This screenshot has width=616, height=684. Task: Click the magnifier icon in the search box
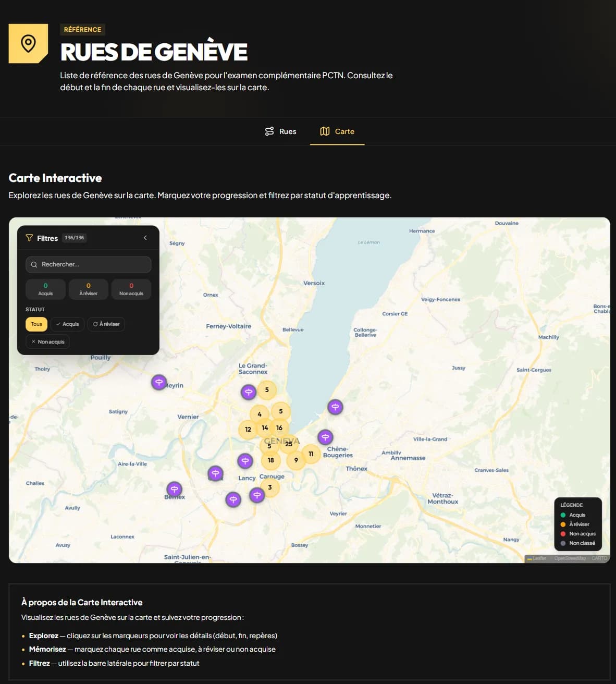34,265
